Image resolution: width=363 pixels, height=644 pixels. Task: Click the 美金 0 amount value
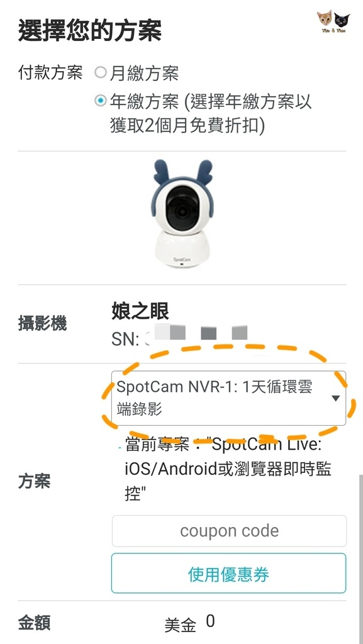pyautogui.click(x=189, y=624)
